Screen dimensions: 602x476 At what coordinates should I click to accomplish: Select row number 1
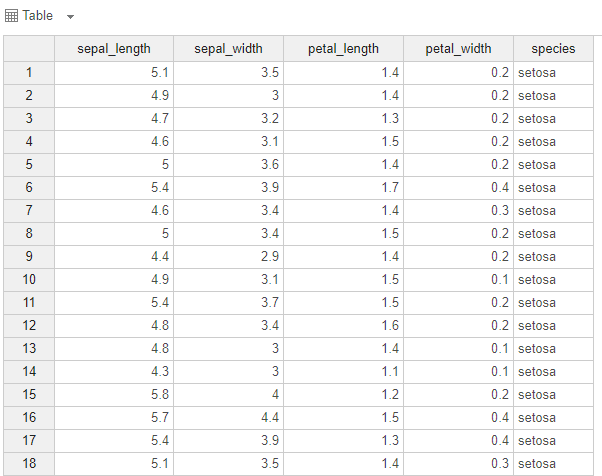point(29,72)
